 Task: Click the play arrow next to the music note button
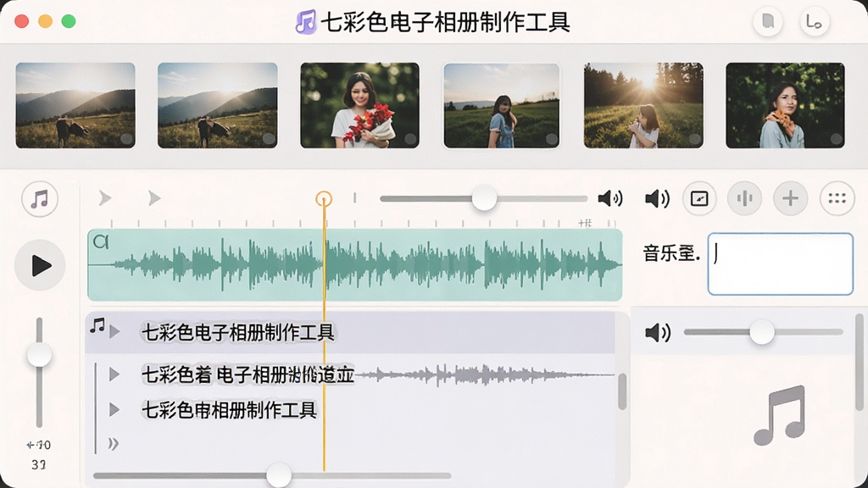(x=104, y=198)
